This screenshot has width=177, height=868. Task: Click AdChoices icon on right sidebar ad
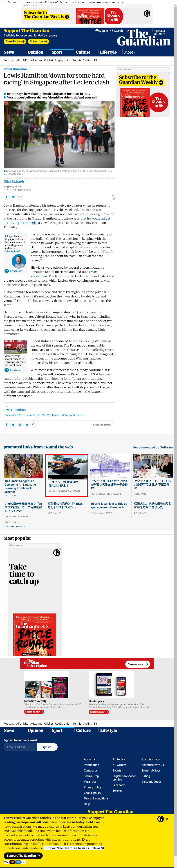pos(169,73)
